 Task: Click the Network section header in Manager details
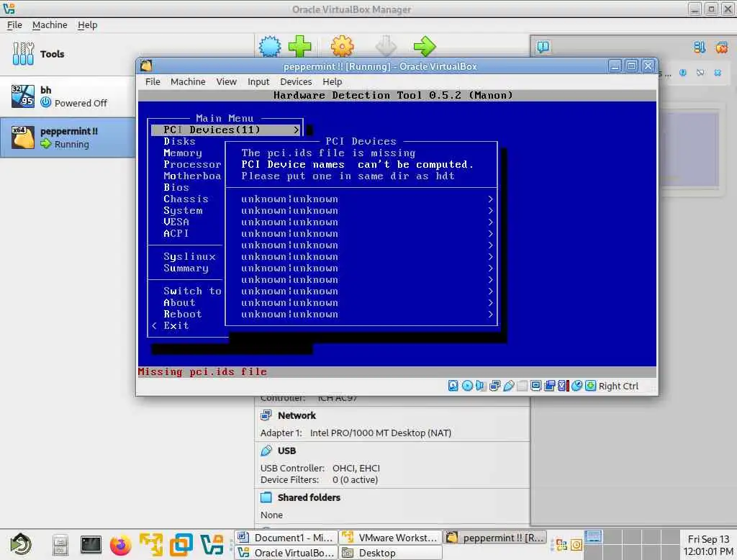point(297,415)
